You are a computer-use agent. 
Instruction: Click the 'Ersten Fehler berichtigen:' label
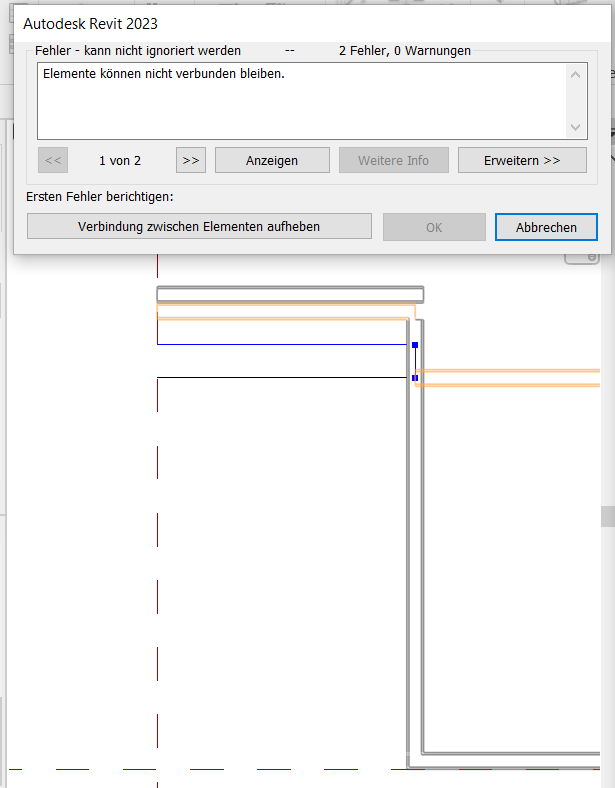point(99,196)
